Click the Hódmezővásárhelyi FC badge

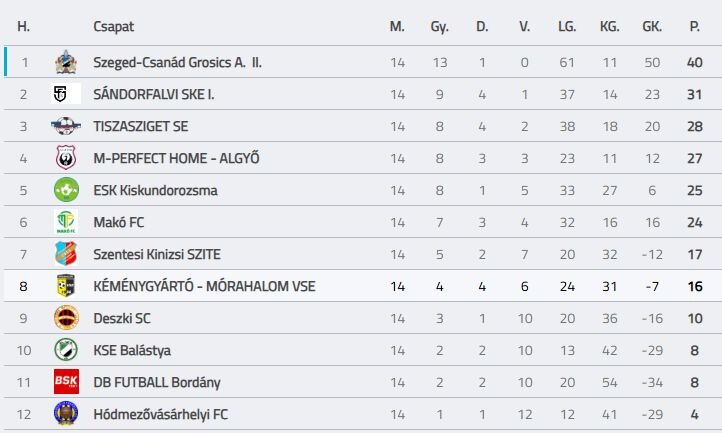66,413
